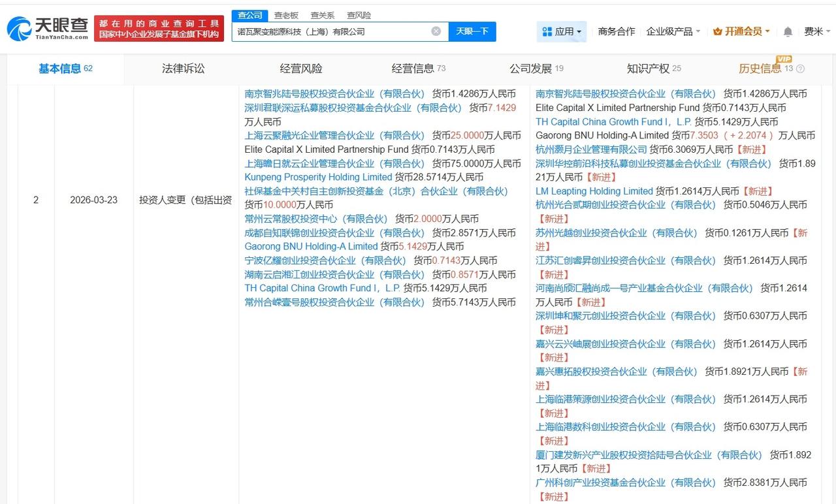Click the VIP badge on 历史信息
This screenshot has width=836, height=504.
tap(783, 59)
